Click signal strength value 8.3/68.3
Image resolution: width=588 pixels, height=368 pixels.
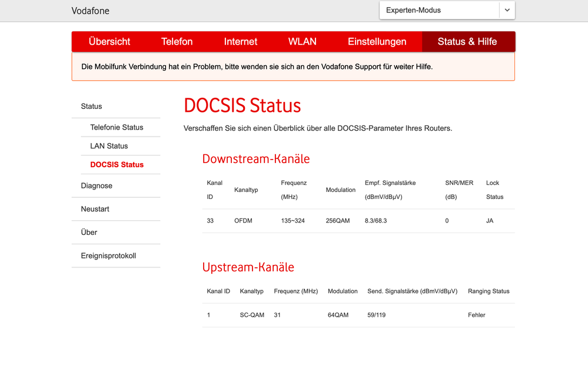pos(376,221)
